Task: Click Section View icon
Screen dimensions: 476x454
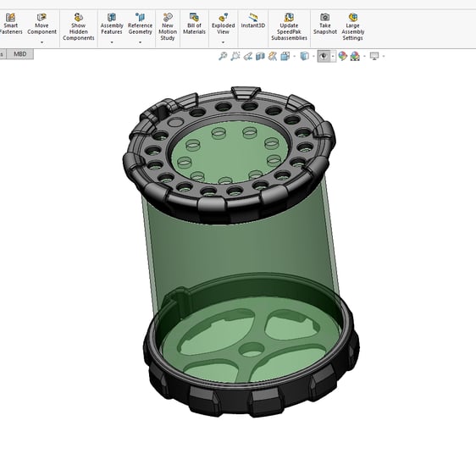Action: 260,56
